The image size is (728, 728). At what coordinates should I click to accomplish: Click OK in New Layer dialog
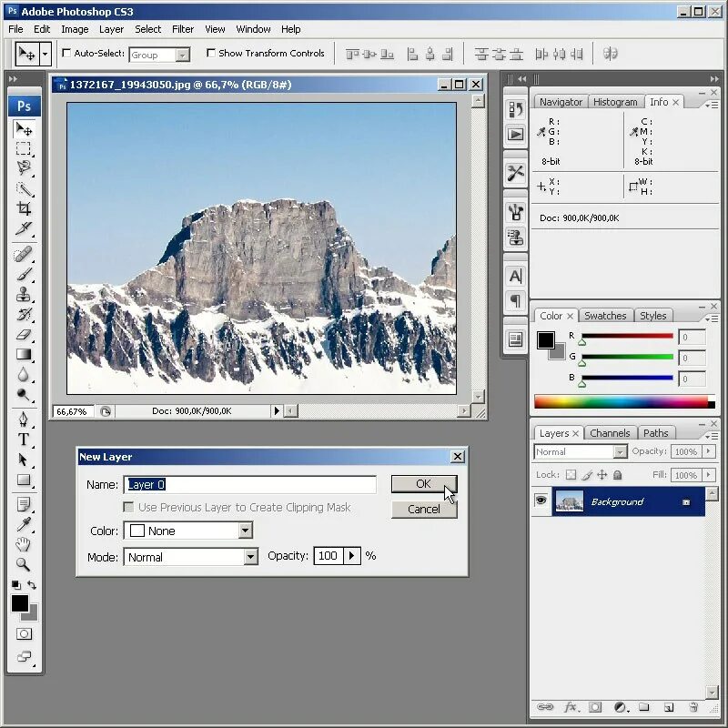(424, 484)
